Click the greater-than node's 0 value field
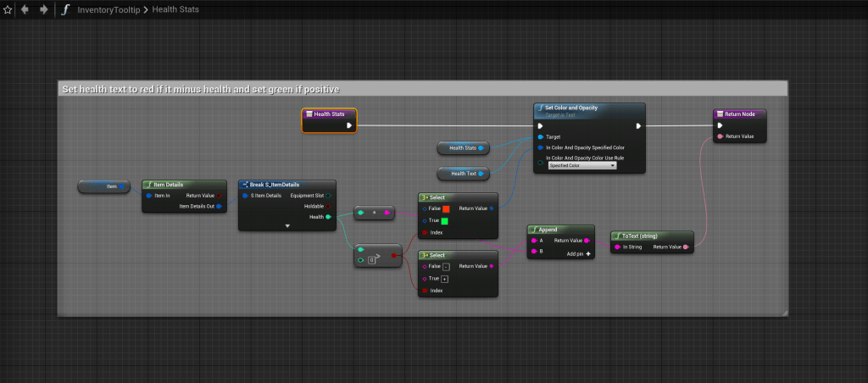The image size is (868, 383). click(370, 260)
